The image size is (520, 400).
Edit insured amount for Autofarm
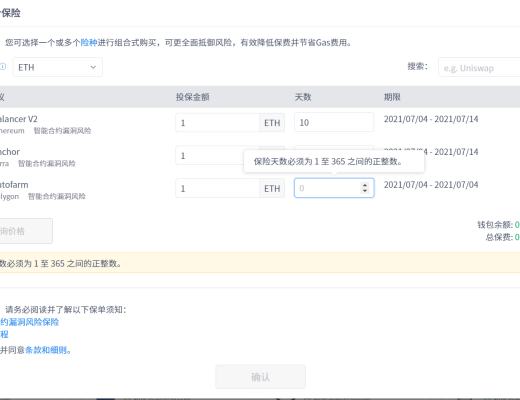pyautogui.click(x=217, y=189)
